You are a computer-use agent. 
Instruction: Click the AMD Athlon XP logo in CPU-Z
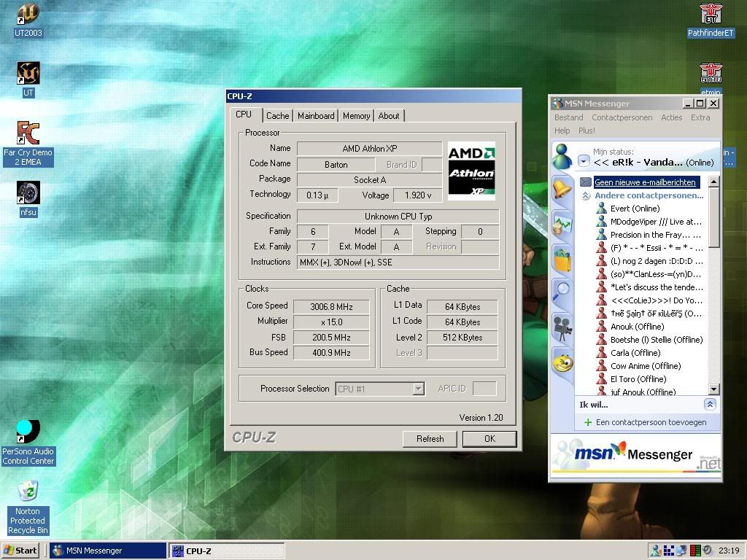pos(472,171)
